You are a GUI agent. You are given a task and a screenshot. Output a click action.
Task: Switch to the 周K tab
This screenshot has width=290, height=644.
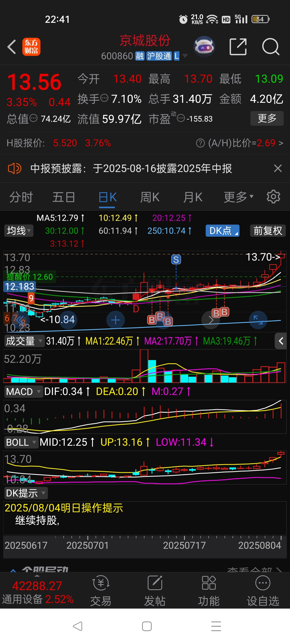[x=150, y=197]
